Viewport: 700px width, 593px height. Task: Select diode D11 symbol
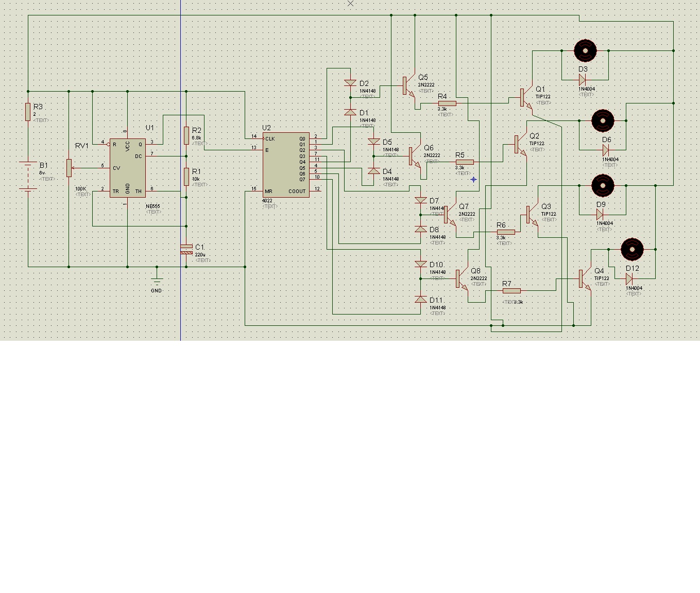pyautogui.click(x=421, y=299)
